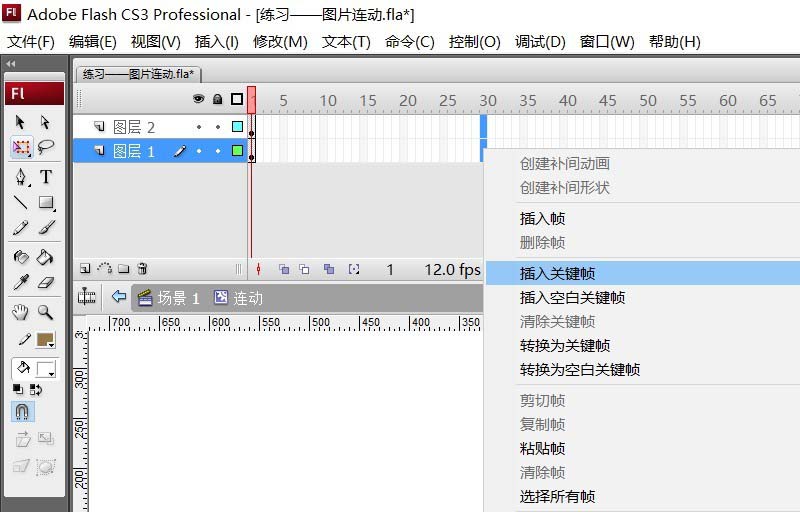Click the pencil stroke color icon
800x512 pixels.
(24, 339)
